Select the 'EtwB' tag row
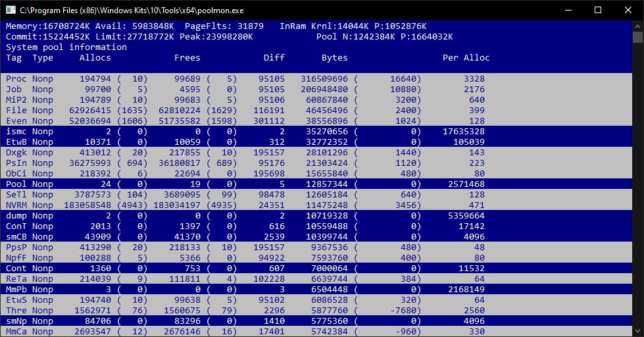This screenshot has width=644, height=337. click(316, 142)
